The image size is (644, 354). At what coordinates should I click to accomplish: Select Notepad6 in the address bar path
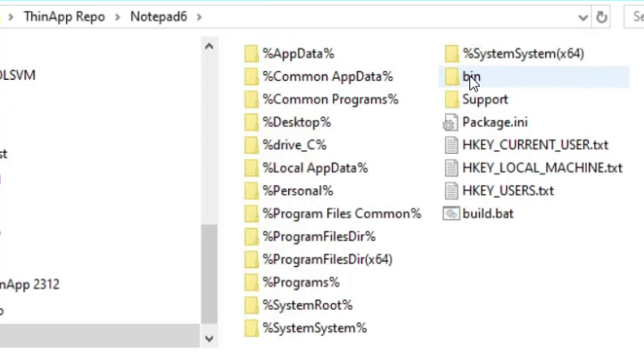point(158,16)
